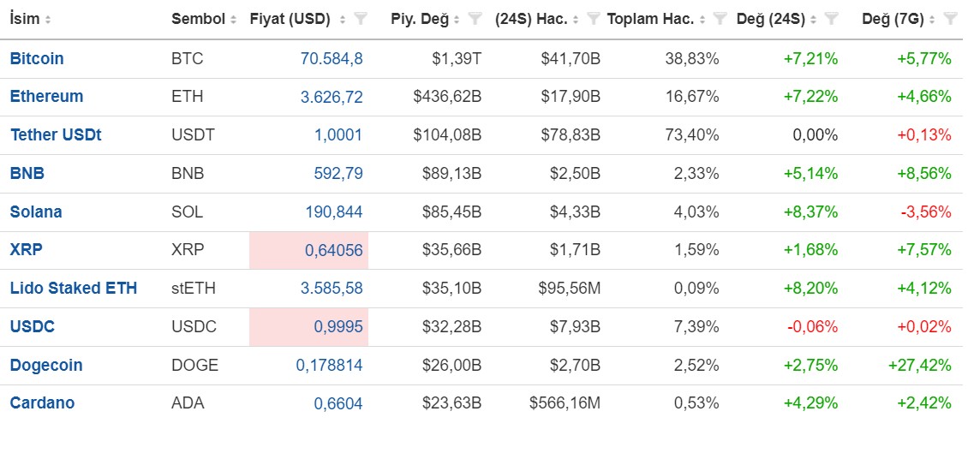Click Cardano price 0,6604

(x=338, y=404)
